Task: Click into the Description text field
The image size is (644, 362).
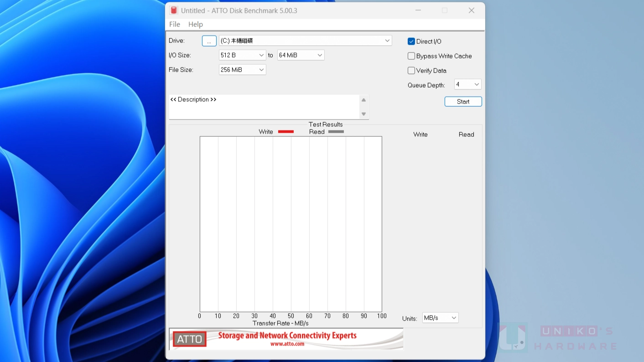Action: click(x=265, y=107)
